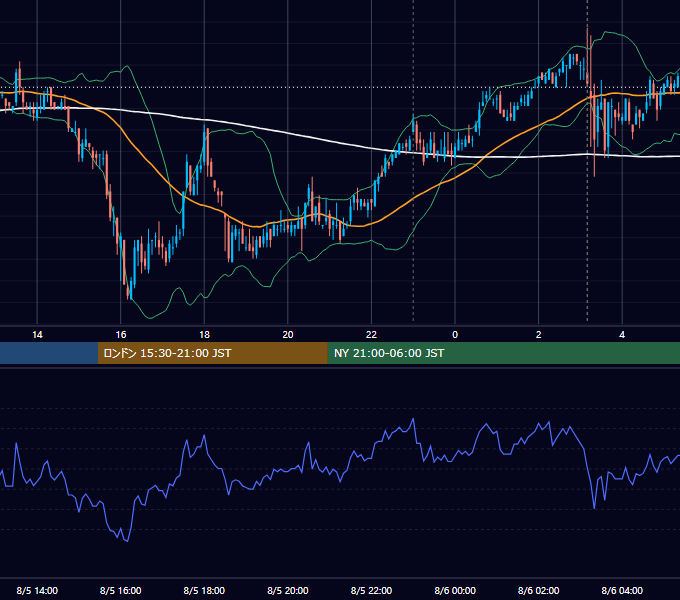Click the 8/6 04:00 date label
Viewport: 680px width, 600px height.
(622, 590)
